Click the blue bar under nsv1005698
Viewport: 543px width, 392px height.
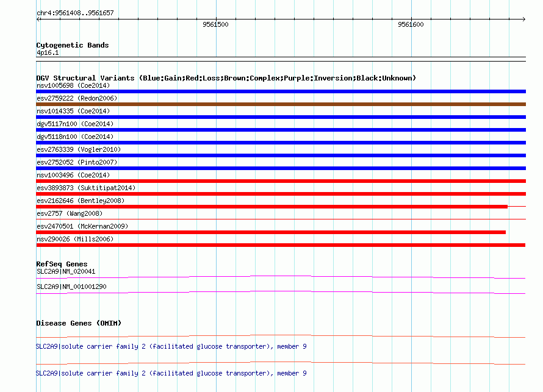[x=281, y=91]
